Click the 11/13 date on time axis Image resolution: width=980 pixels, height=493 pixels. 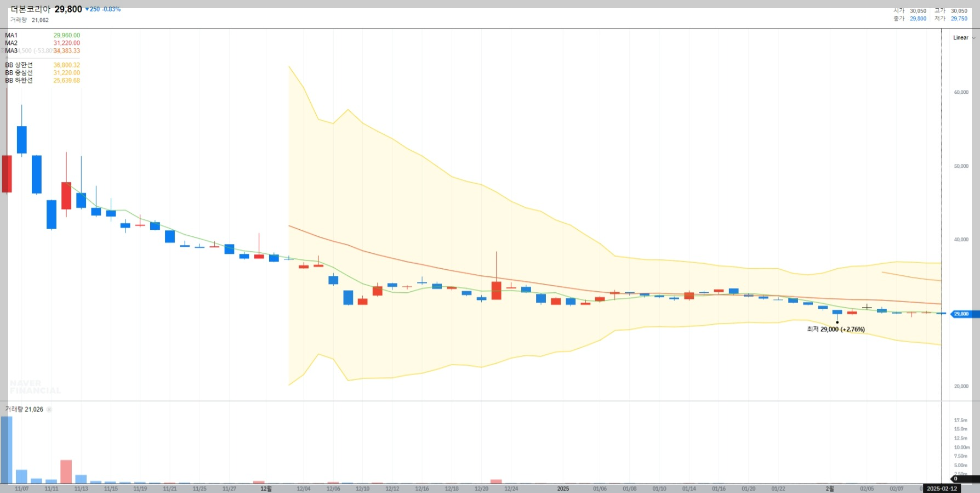[x=81, y=489]
